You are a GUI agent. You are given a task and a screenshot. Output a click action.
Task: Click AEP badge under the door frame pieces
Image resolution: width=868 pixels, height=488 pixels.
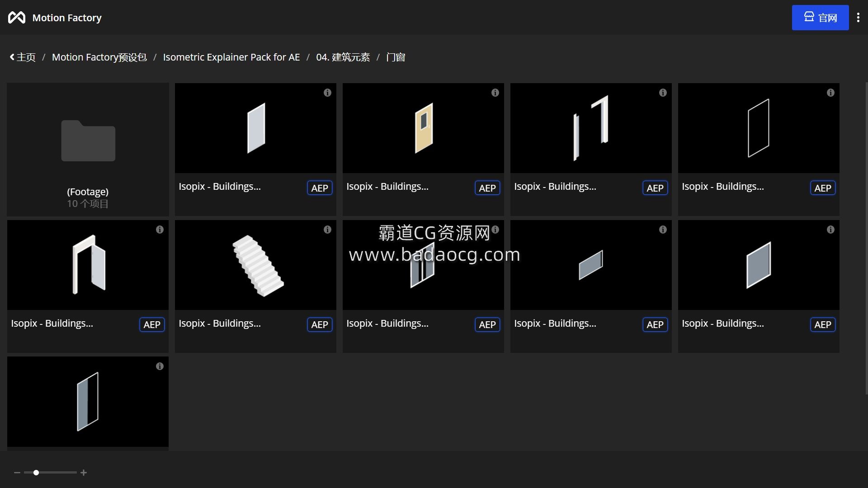coord(655,188)
